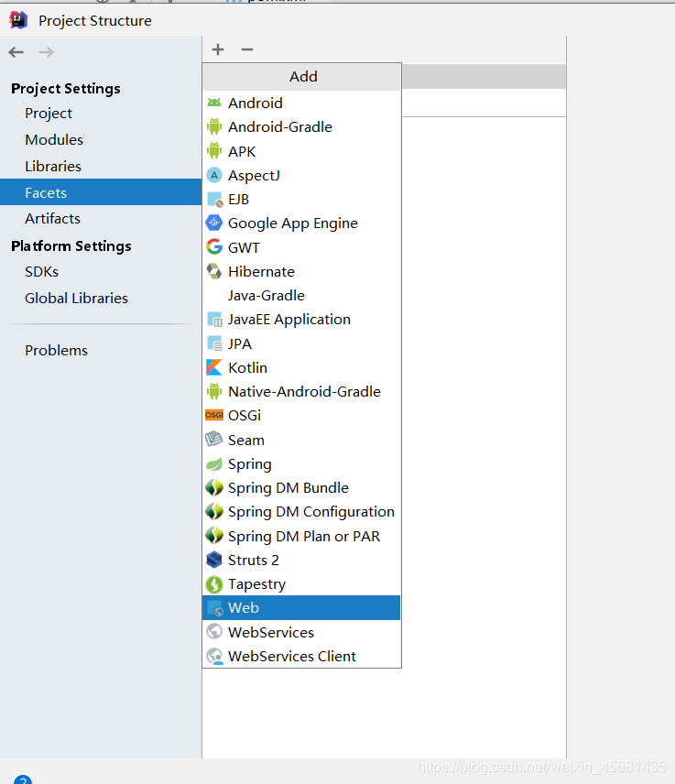The image size is (675, 784).
Task: Open the Problems section
Action: 56,351
